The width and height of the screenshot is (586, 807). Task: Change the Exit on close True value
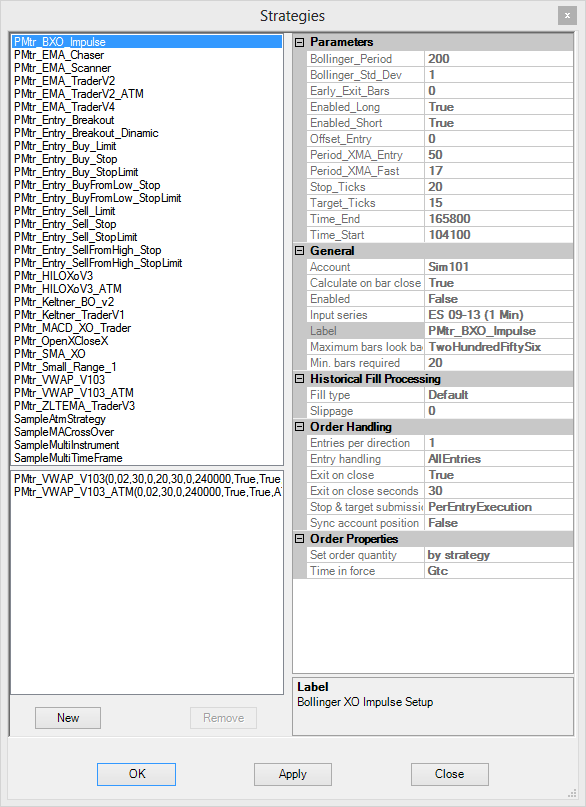pyautogui.click(x=499, y=475)
